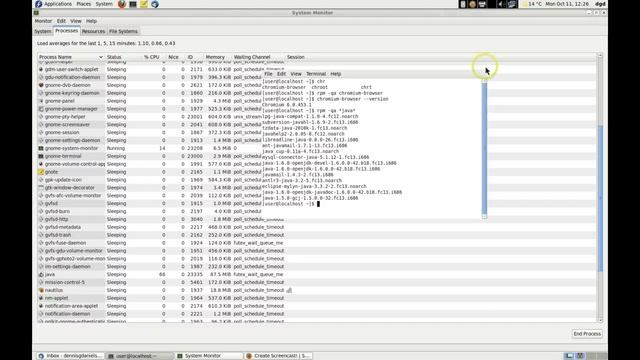Viewport: 640px width, 360px height.
Task: Click the weather 14 °C indicator
Action: point(532,4)
